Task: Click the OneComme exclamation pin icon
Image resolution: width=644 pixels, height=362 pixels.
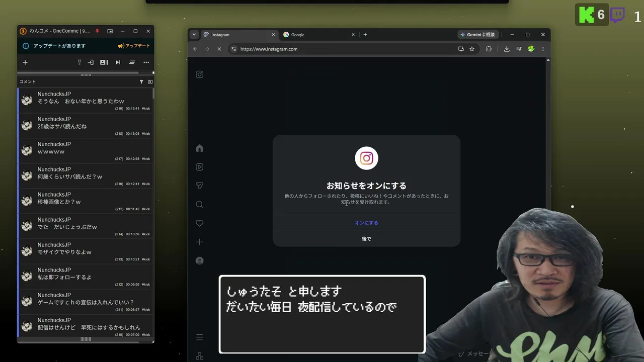Action: (79, 62)
